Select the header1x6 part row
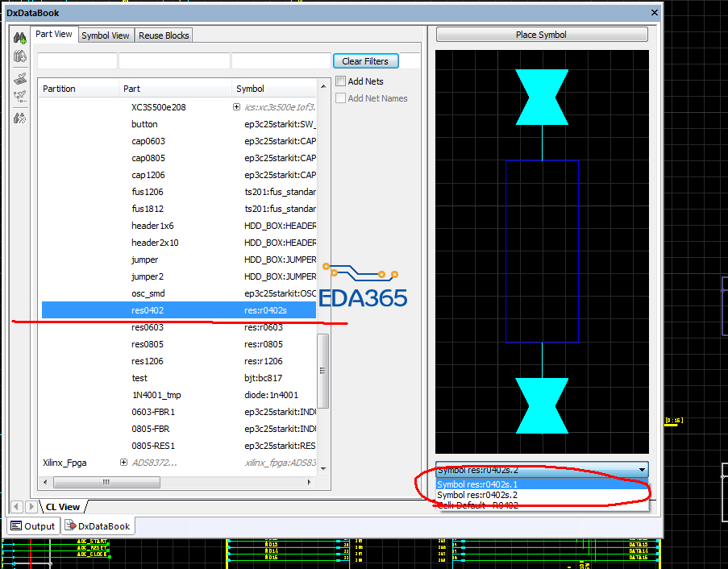Viewport: 728px width, 569px height. click(x=179, y=226)
